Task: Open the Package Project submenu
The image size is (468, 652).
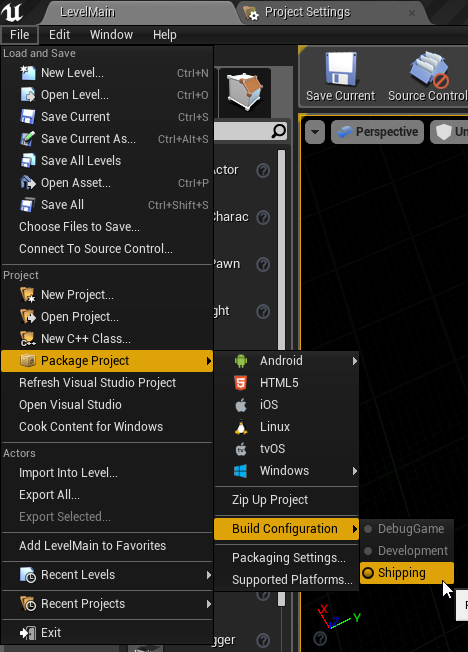Action: [107, 361]
